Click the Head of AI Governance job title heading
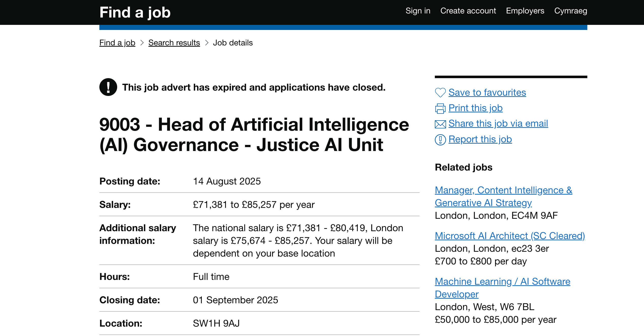Image resolution: width=644 pixels, height=336 pixels. (254, 135)
